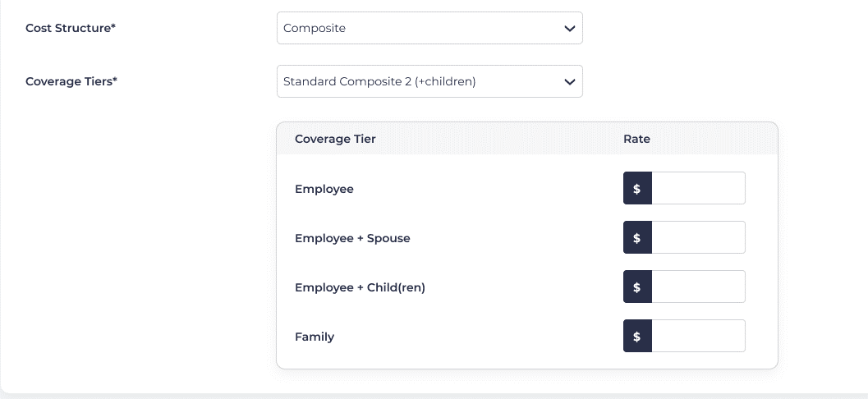Click the dollar icon in the Employee row
The height and width of the screenshot is (399, 868).
coord(637,188)
